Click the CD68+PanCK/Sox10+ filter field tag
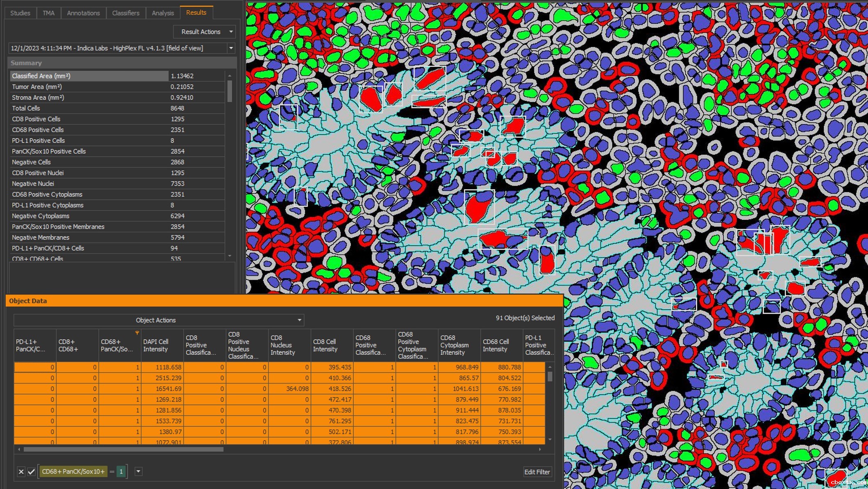868x489 pixels. point(73,471)
